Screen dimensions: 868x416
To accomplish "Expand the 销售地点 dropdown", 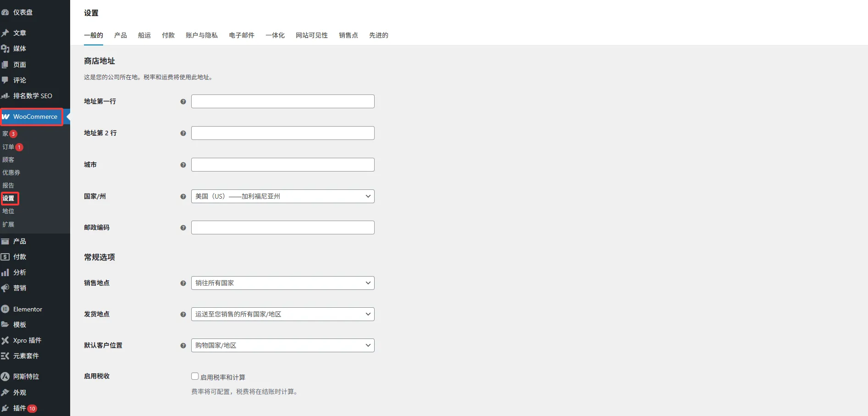I will click(x=282, y=283).
